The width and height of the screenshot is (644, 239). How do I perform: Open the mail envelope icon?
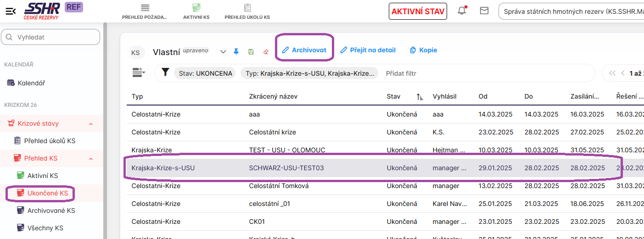click(484, 11)
